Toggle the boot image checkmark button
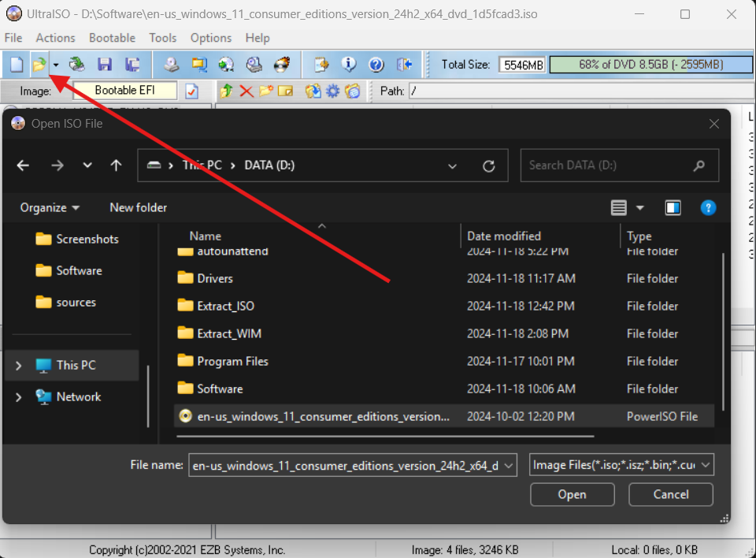 click(x=191, y=91)
